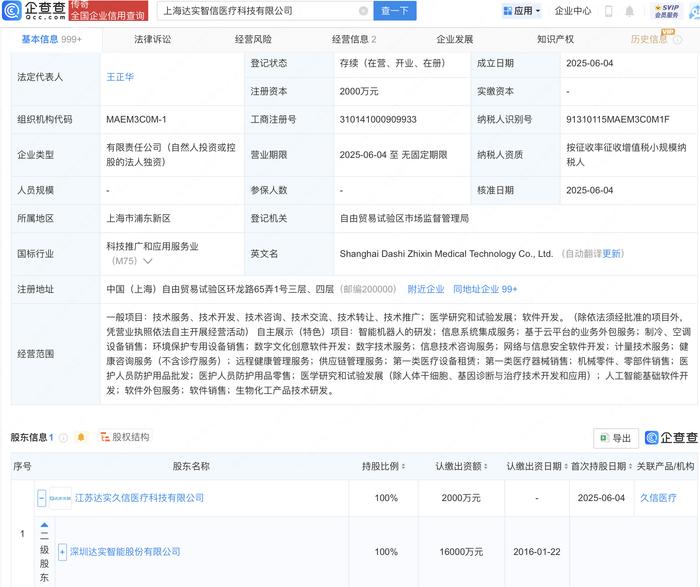Viewport: 700px width, 587px height.
Task: Switch to the 法律诉讼 tab
Action: [152, 39]
